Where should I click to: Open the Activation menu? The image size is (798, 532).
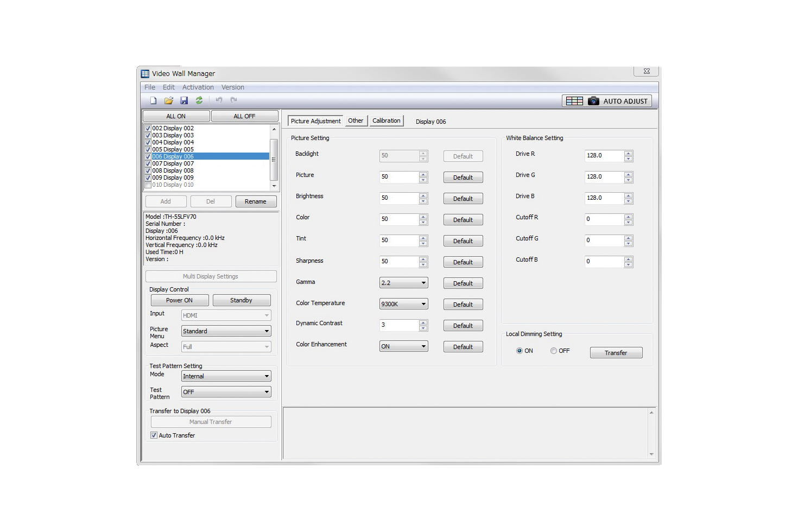[x=198, y=87]
